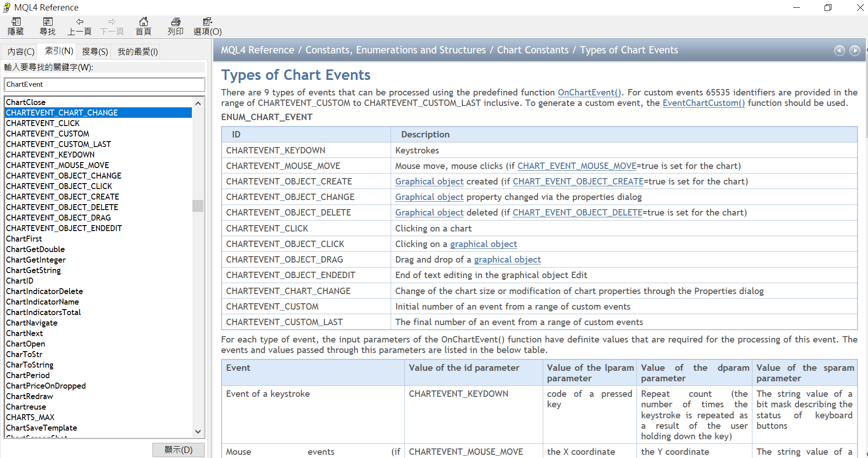Select CHARTEVENT_CLICK in the index list

pyautogui.click(x=98, y=123)
